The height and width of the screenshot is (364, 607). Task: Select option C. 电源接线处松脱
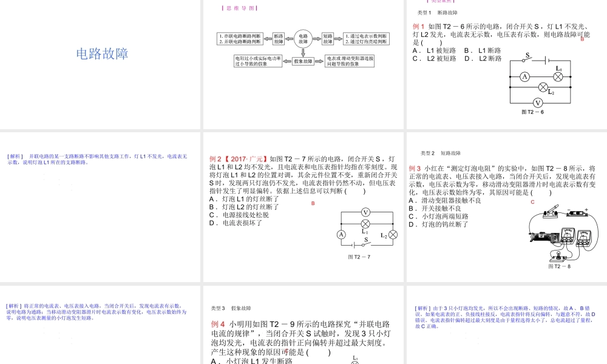(239, 215)
